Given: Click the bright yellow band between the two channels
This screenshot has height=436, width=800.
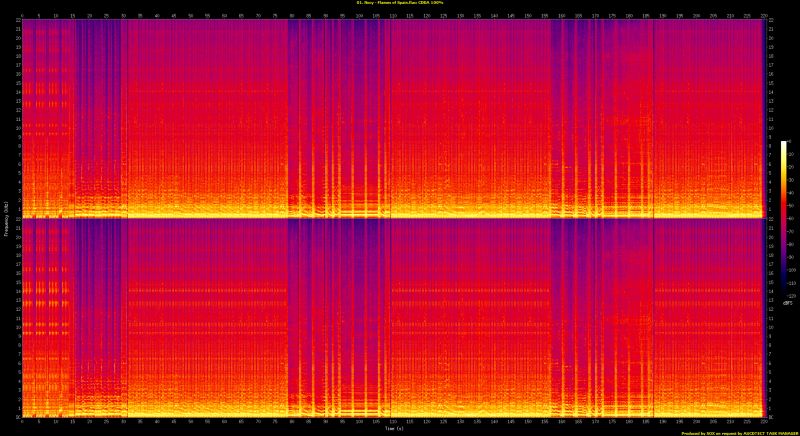Looking at the screenshot, I should pyautogui.click(x=400, y=216).
